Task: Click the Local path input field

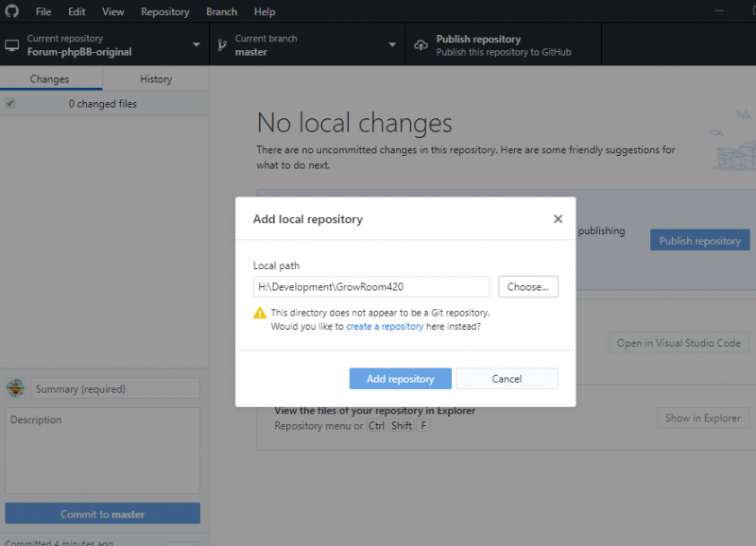Action: 371,286
